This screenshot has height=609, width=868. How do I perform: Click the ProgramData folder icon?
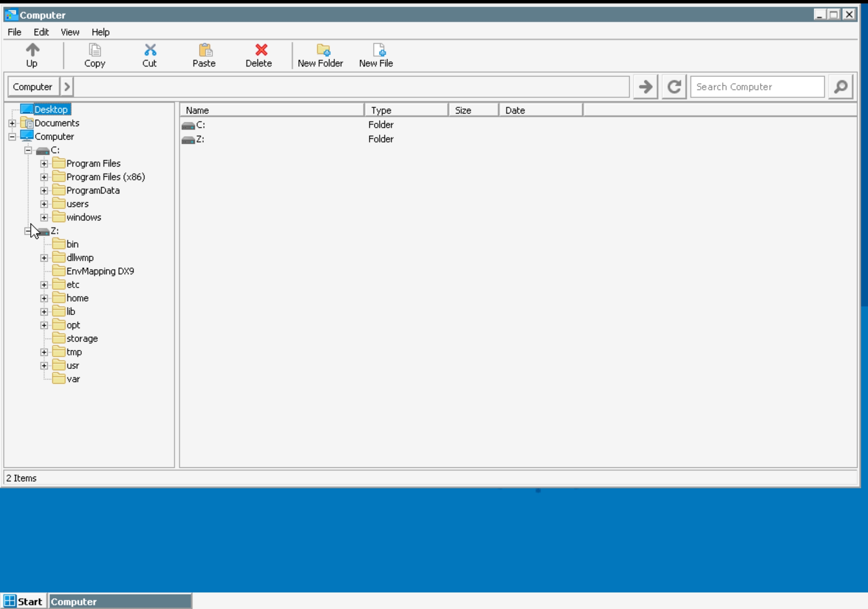coord(58,190)
